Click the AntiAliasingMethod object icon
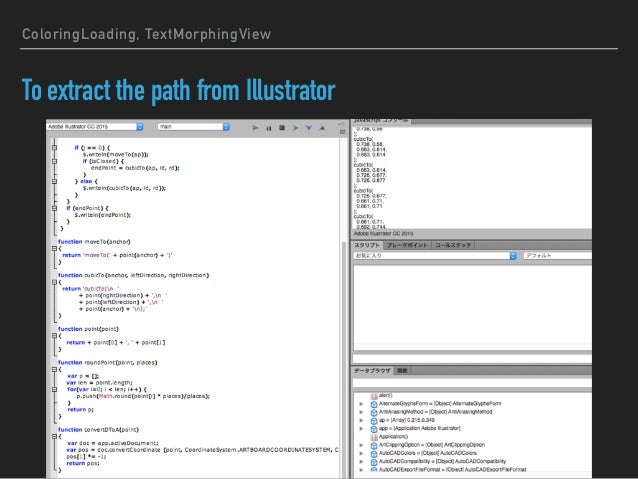The width and height of the screenshot is (638, 479). pos(374,412)
